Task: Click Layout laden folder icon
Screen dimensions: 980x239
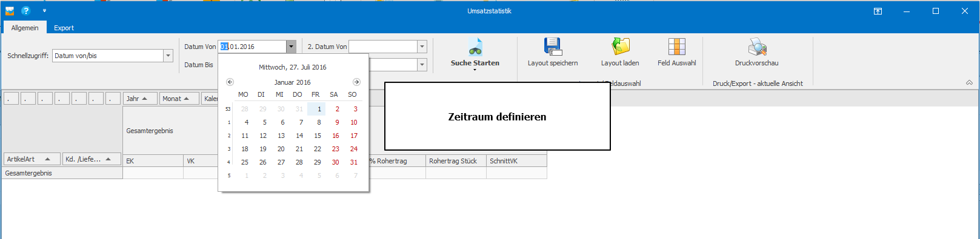Action: point(621,47)
